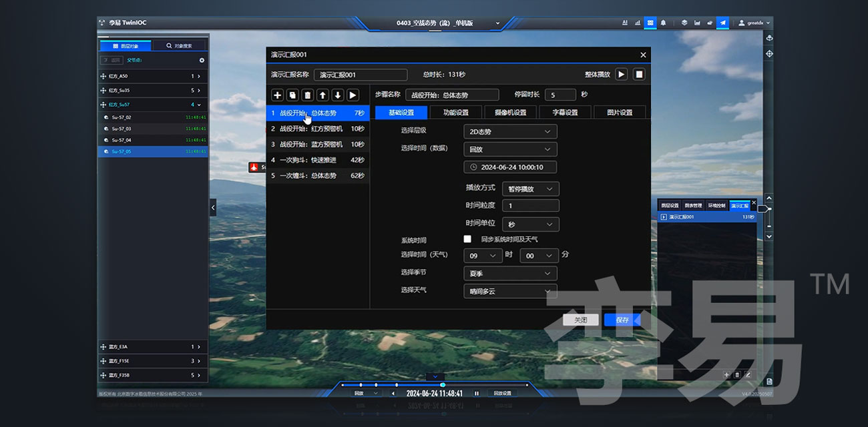Click the 保存 save button
The width and height of the screenshot is (868, 427).
point(622,320)
